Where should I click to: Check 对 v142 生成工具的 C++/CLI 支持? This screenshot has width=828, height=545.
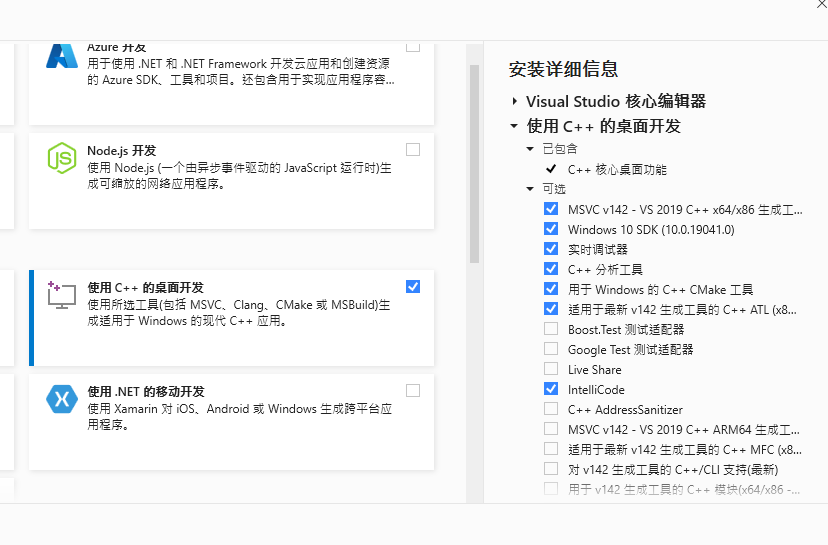point(551,469)
